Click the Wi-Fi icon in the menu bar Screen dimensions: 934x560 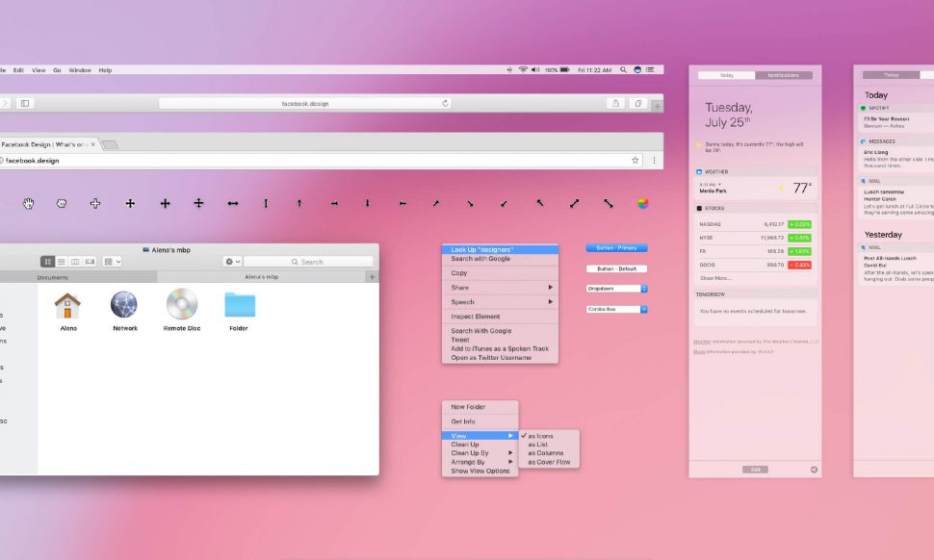tap(522, 68)
